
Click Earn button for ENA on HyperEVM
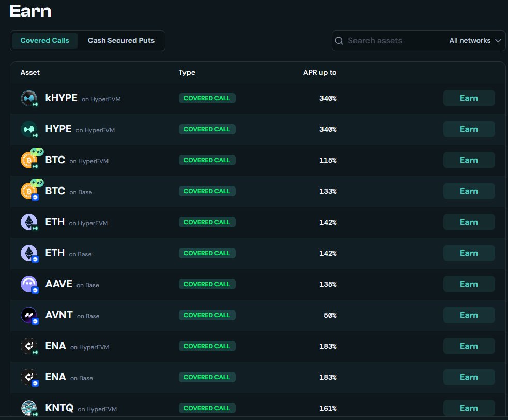[469, 346]
